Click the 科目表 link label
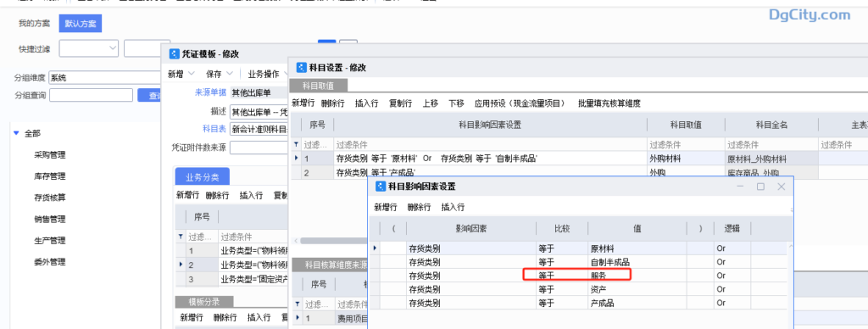The width and height of the screenshot is (868, 329). pyautogui.click(x=214, y=129)
